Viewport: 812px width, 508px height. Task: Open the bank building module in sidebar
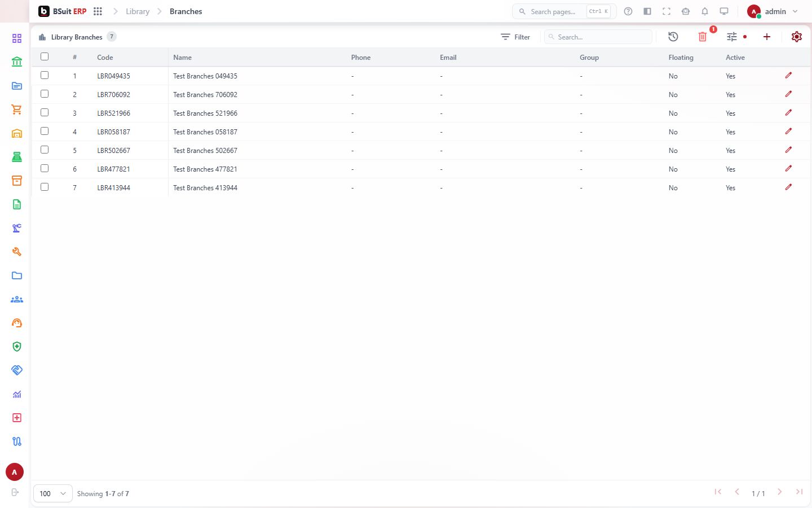(x=17, y=62)
